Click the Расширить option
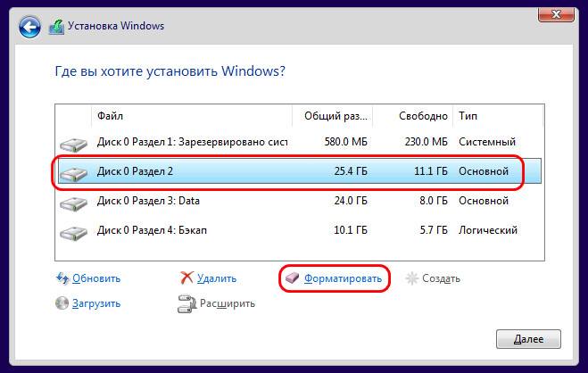This screenshot has height=373, width=588. coord(228,303)
